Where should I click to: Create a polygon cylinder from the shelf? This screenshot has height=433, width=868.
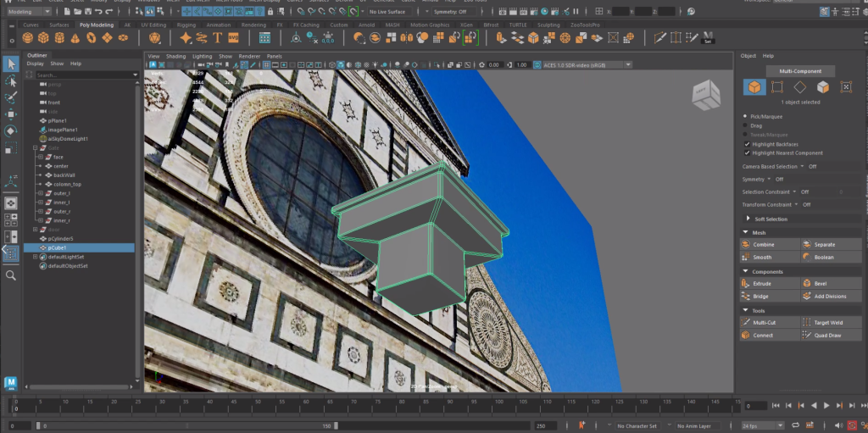pos(59,37)
